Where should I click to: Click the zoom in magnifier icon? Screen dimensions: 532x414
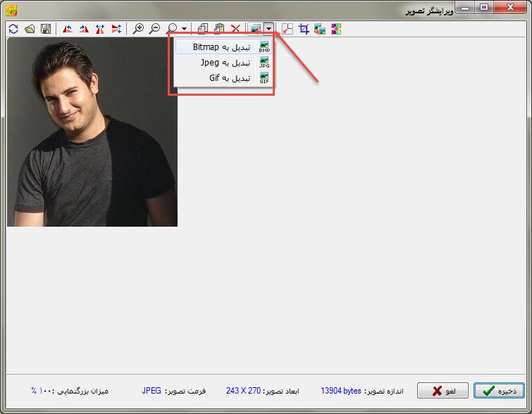[139, 29]
